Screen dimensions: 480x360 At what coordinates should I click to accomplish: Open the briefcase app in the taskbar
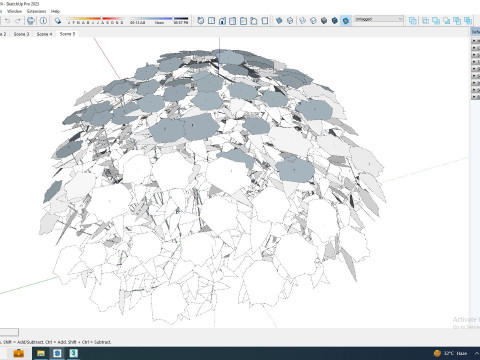[19, 353]
